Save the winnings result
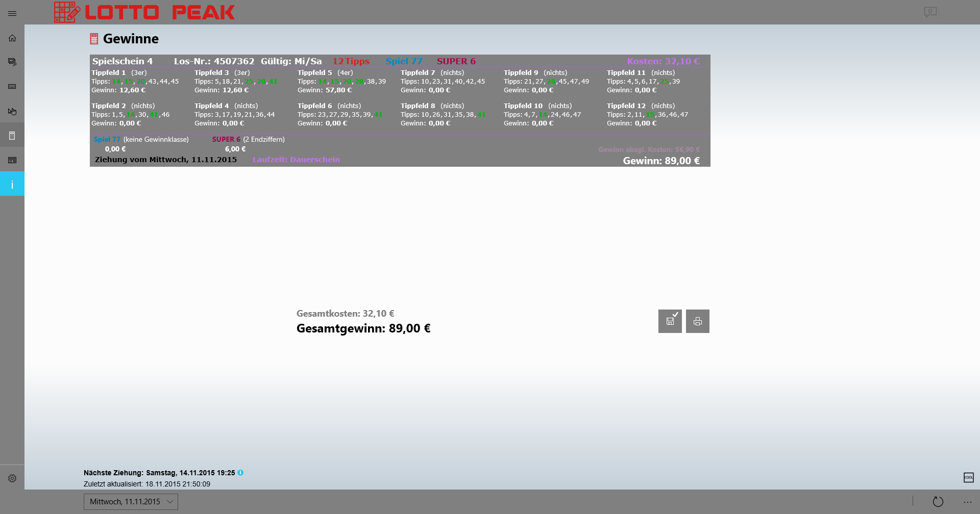This screenshot has height=514, width=980. coord(670,321)
